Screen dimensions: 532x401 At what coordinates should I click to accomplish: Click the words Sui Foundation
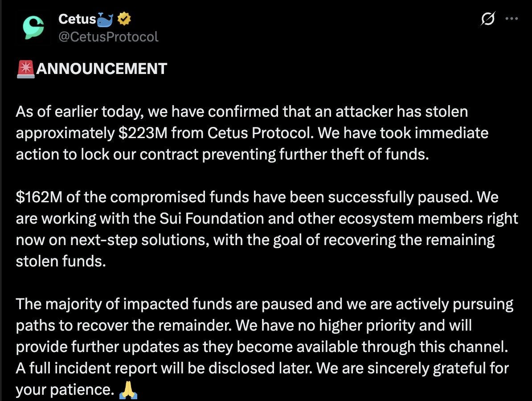(212, 218)
